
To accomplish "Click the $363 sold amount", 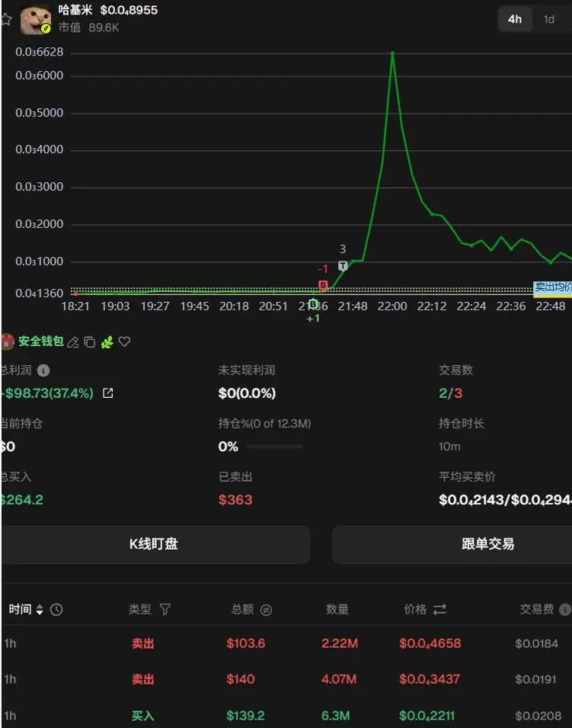I will coord(235,500).
